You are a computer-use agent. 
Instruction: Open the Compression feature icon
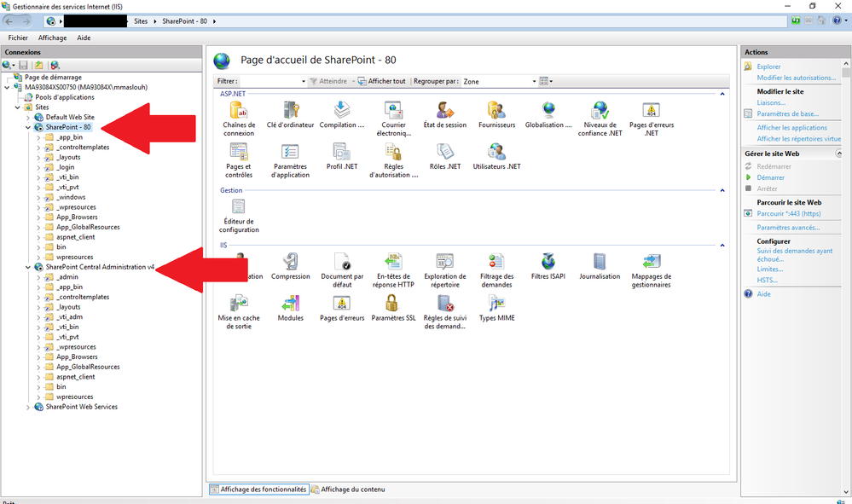pyautogui.click(x=290, y=267)
